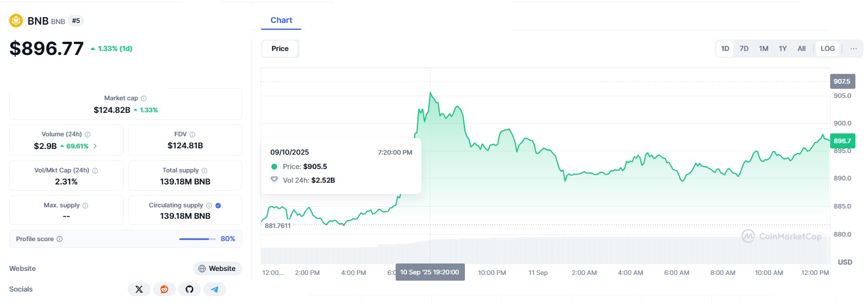Click the #5 rank badge
Screen dimensions: 868x303
[x=76, y=21]
